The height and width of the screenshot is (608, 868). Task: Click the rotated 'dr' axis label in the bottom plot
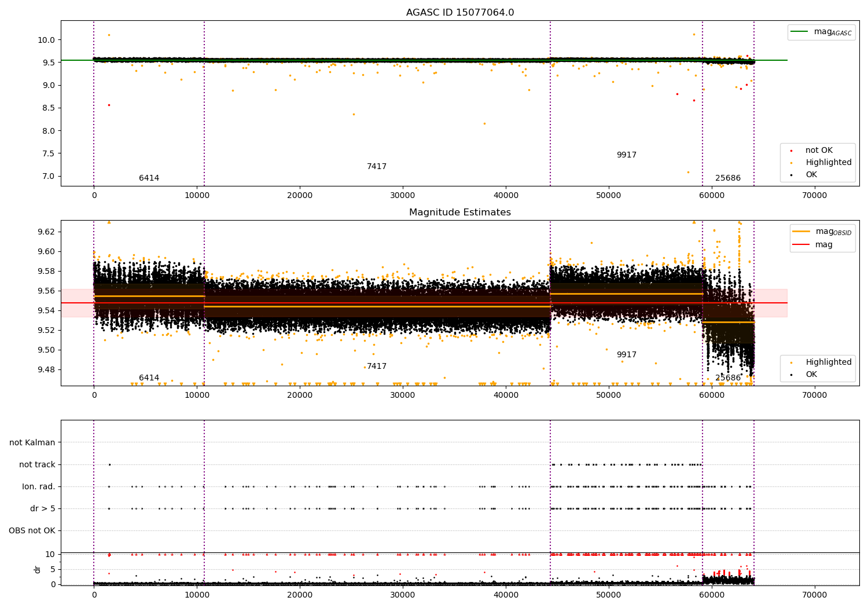pos(38,569)
